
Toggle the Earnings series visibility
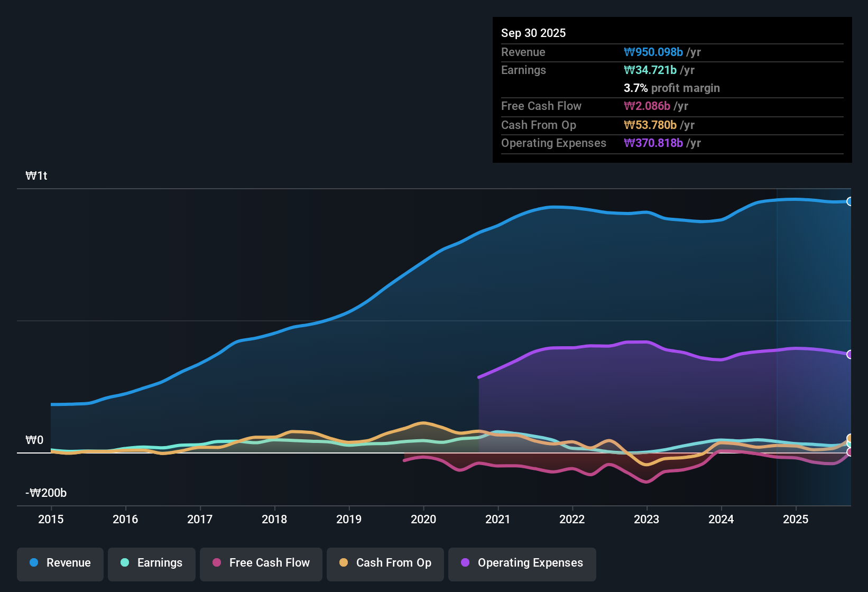point(151,563)
